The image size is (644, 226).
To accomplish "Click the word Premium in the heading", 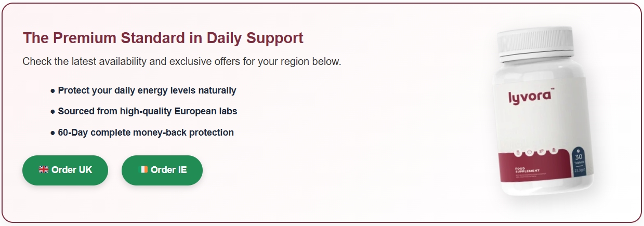I will (85, 38).
